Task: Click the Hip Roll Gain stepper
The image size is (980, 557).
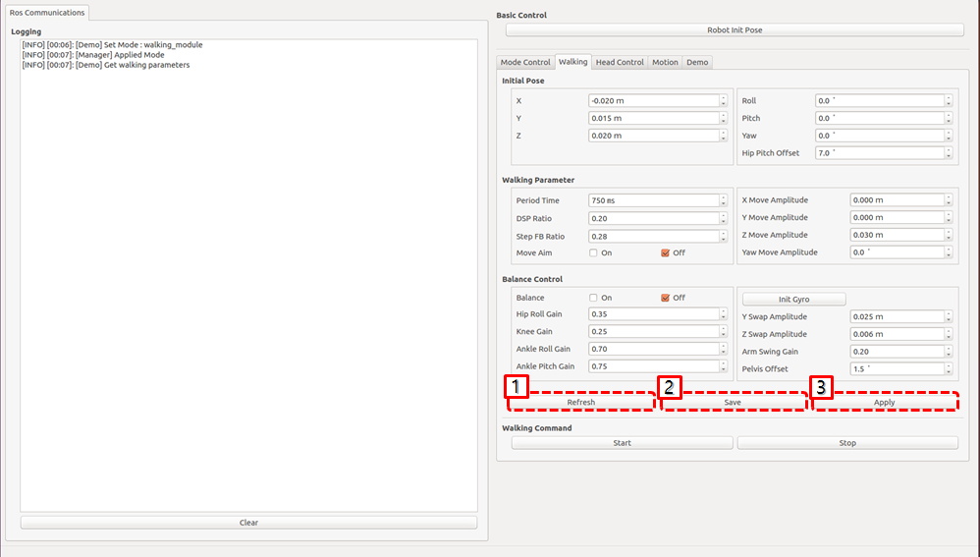Action: tap(723, 314)
